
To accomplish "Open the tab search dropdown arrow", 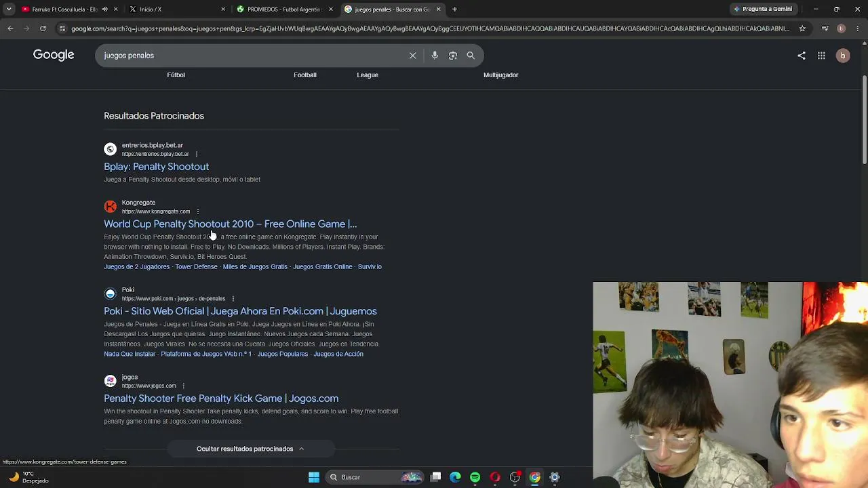I will tap(9, 9).
